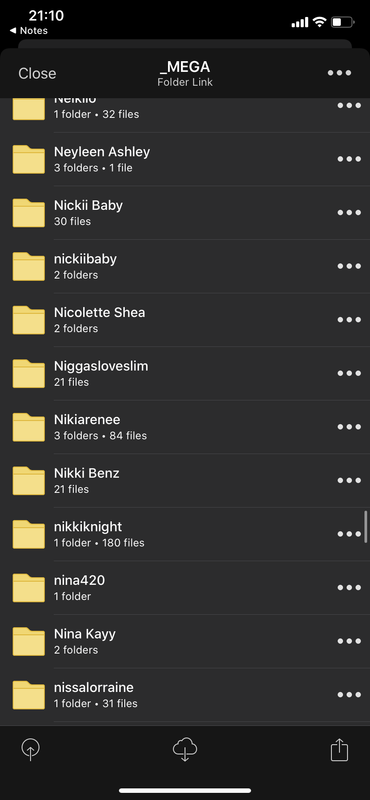
Task: Tap the nickiibaby folder icon
Action: [29, 266]
